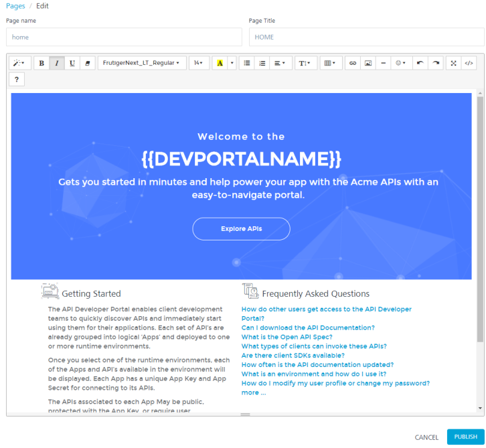Click the editor resize handle at bottom
486x448 pixels.
(245, 415)
